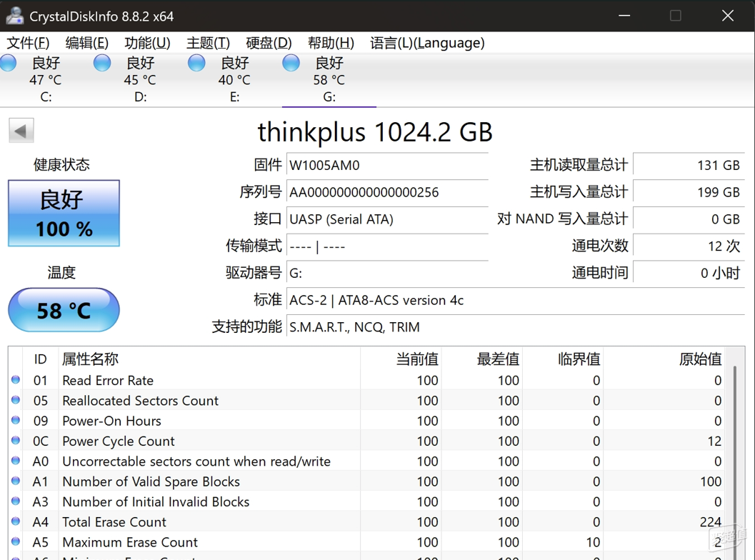Click the firmware field W1005AM0
The width and height of the screenshot is (755, 560).
click(x=388, y=165)
